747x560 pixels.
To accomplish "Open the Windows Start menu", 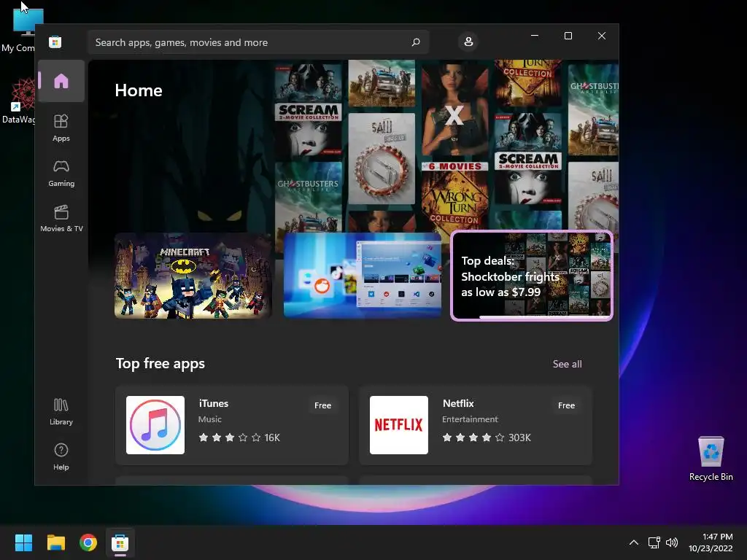I will point(23,542).
